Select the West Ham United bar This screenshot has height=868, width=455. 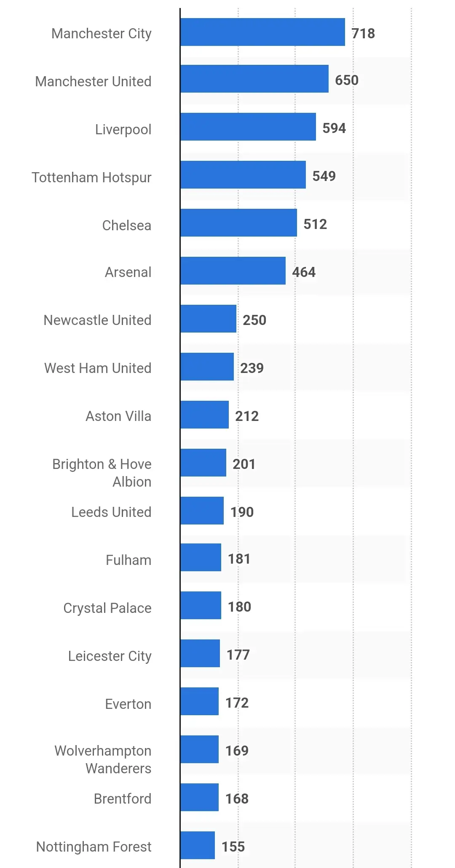click(207, 367)
